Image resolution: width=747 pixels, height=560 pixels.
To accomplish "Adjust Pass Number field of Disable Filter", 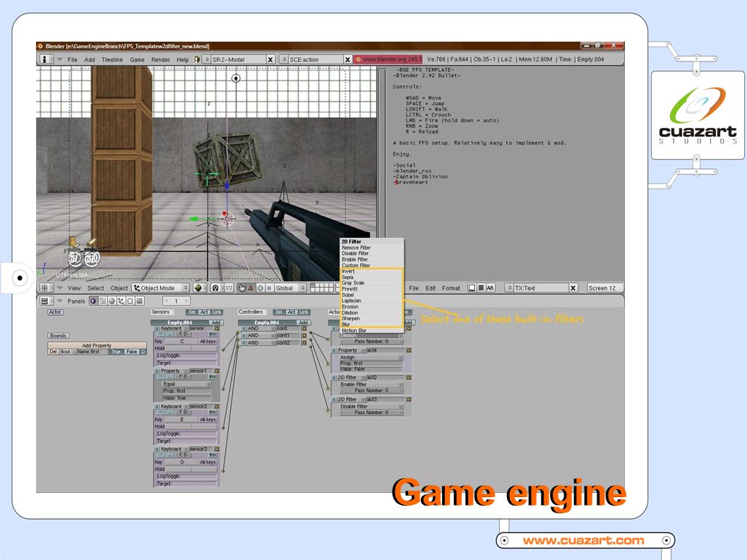I will coord(371,412).
